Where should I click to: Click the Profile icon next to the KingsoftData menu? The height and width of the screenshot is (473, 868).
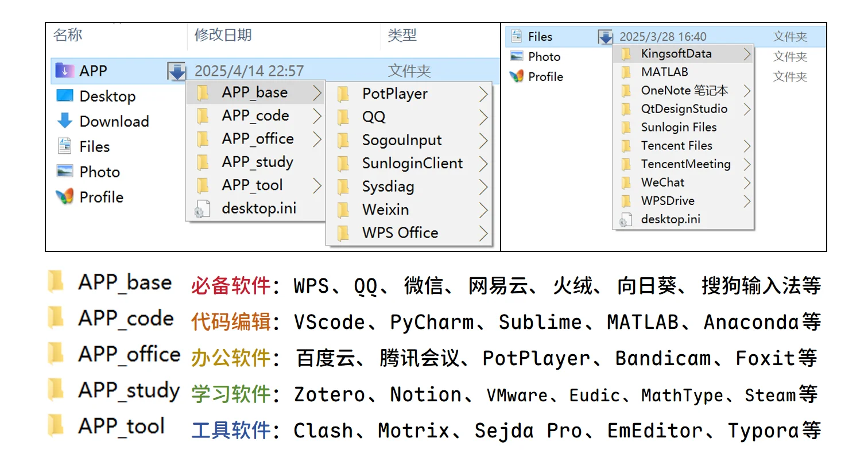[517, 76]
